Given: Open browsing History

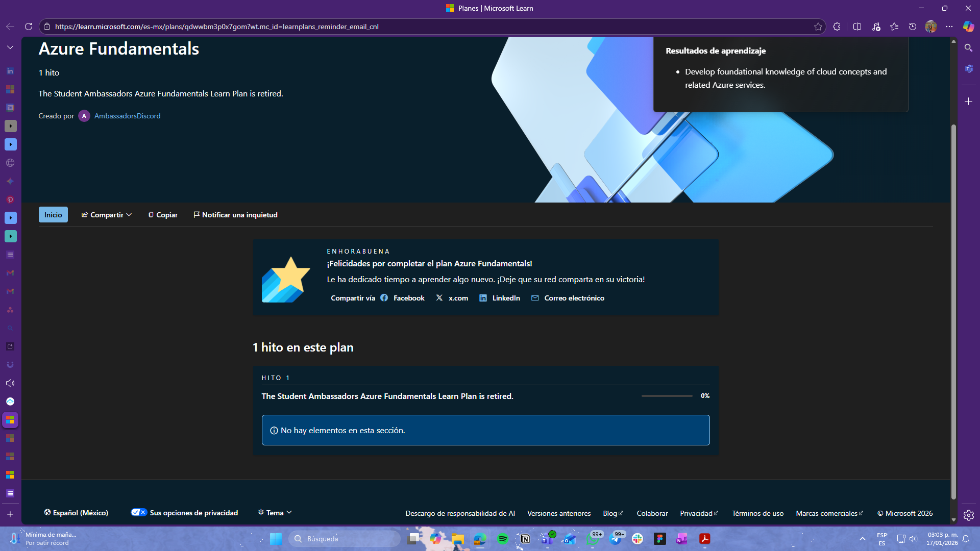Looking at the screenshot, I should coord(913,27).
